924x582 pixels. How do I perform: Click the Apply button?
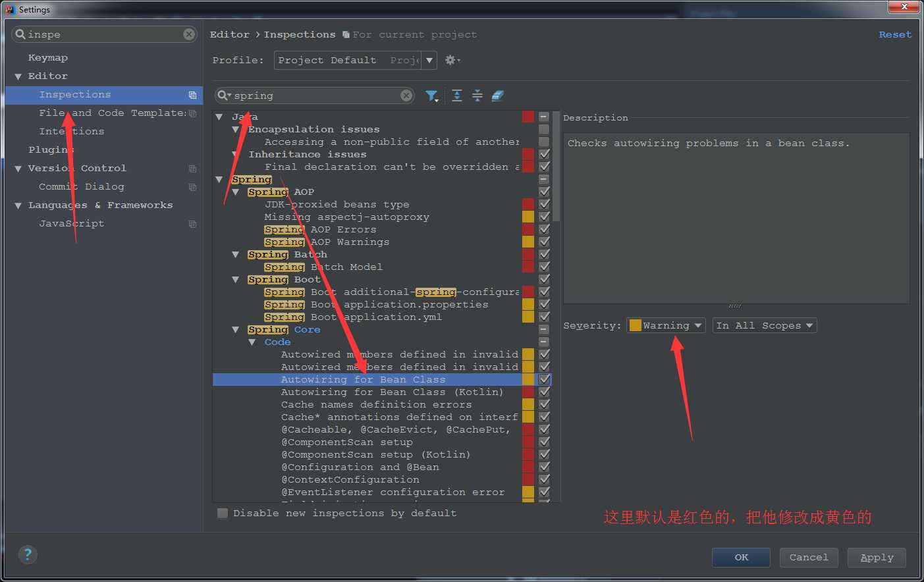click(877, 557)
